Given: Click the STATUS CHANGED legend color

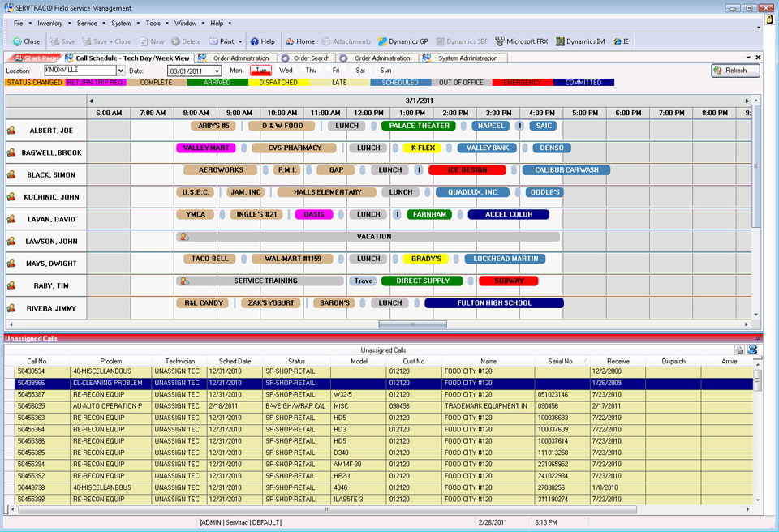Looking at the screenshot, I should pos(35,83).
